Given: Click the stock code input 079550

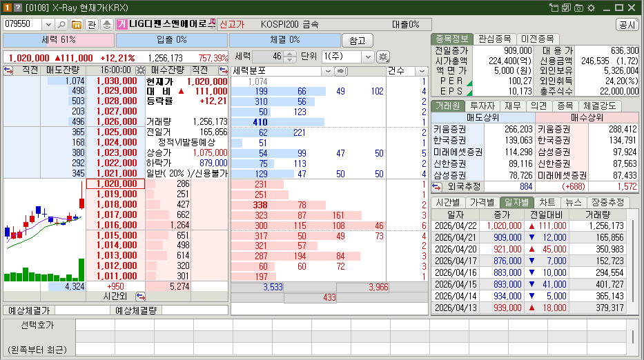Looking at the screenshot, I should click(22, 25).
